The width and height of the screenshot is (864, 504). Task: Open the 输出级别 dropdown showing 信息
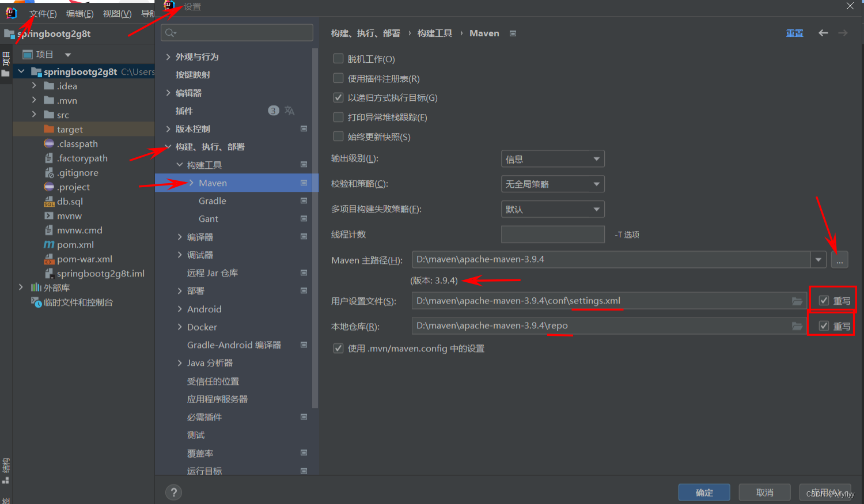(x=552, y=159)
